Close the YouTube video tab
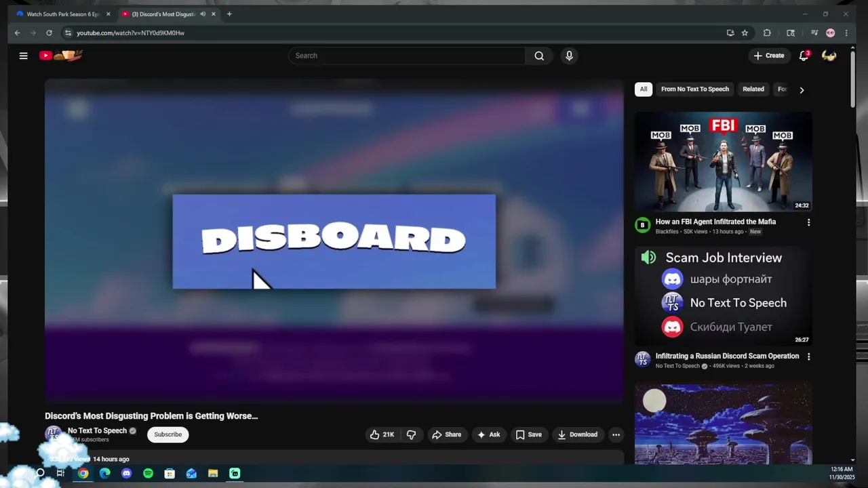Image resolution: width=868 pixels, height=488 pixels. [x=214, y=14]
